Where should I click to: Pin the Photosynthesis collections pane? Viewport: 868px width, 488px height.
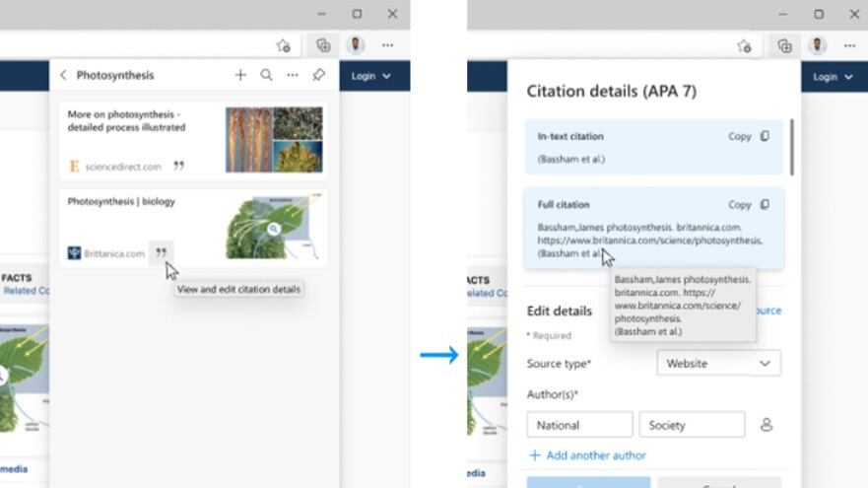[318, 75]
